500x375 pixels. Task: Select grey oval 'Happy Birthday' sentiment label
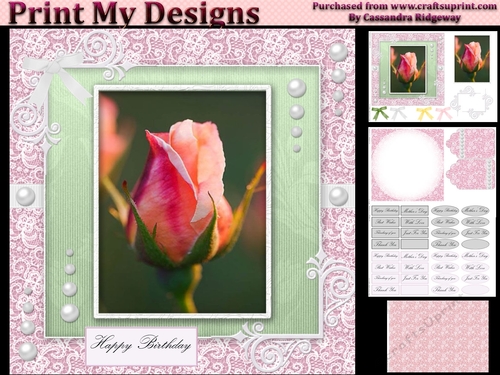tap(445, 210)
